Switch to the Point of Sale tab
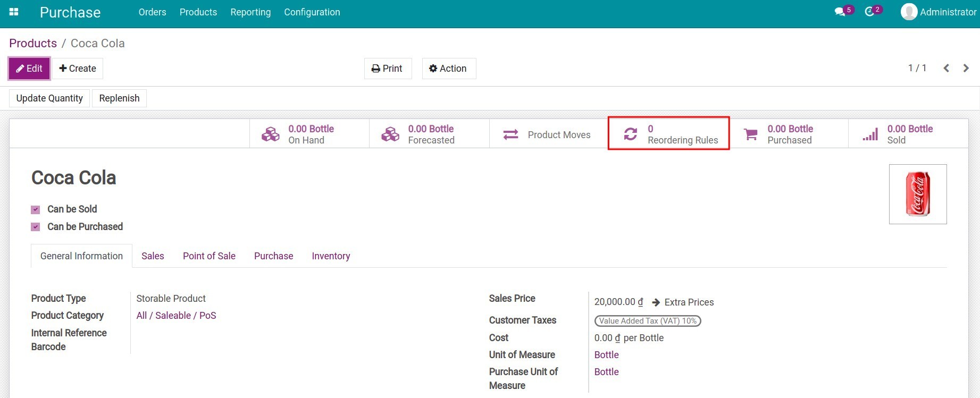Viewport: 980px width, 398px height. 209,256
